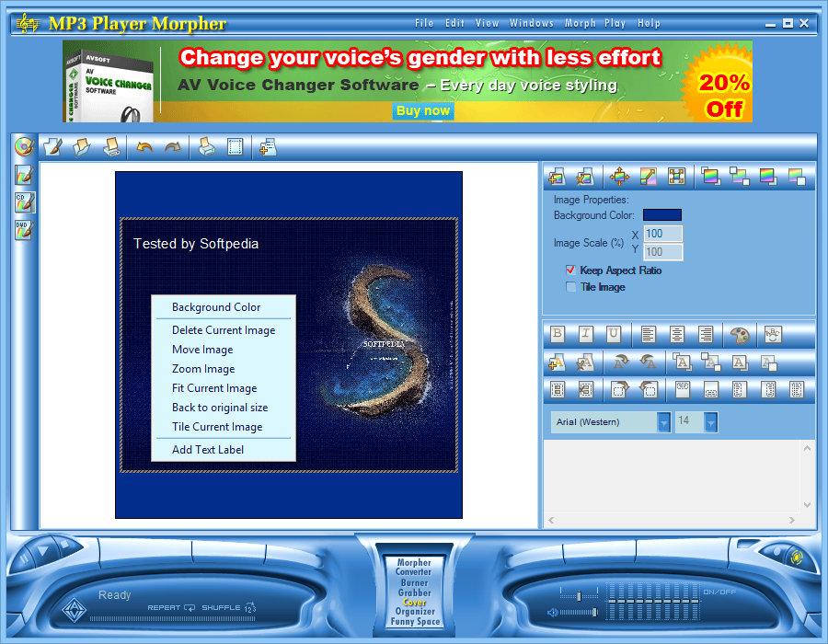Add a track list box icon
Image resolution: width=828 pixels, height=644 pixels.
coord(558,390)
